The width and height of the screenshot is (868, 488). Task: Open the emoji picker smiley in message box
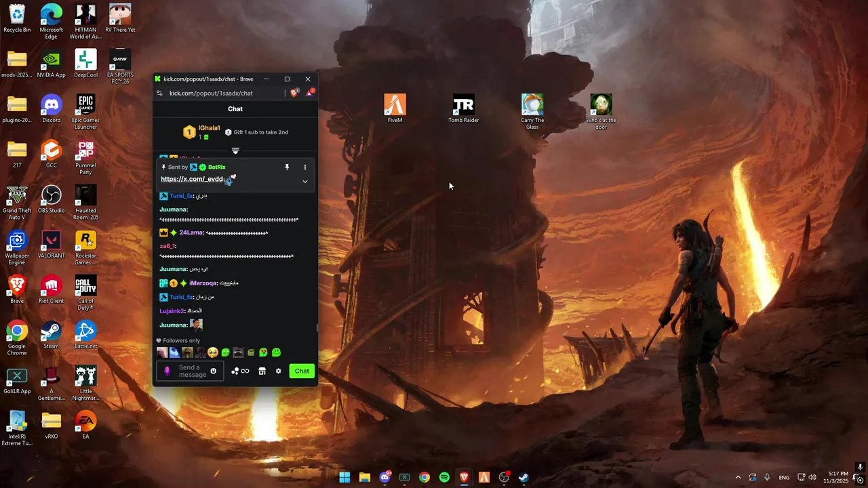214,371
